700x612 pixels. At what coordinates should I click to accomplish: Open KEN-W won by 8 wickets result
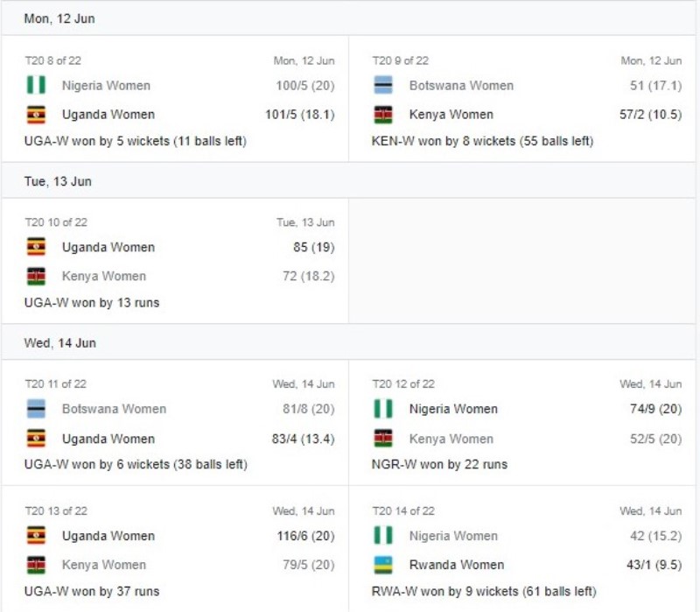(482, 141)
